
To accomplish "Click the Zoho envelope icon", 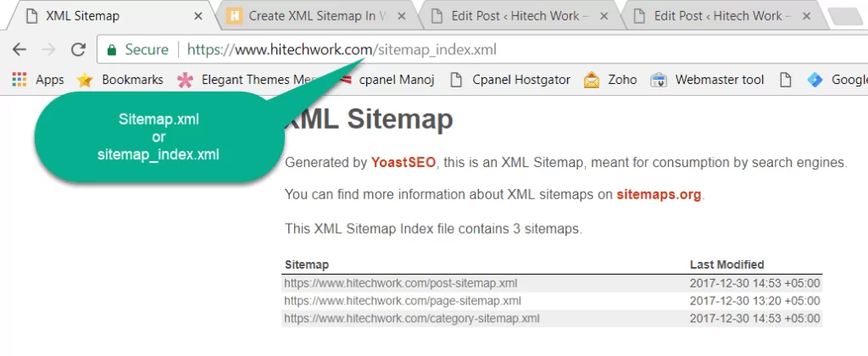I will point(592,81).
